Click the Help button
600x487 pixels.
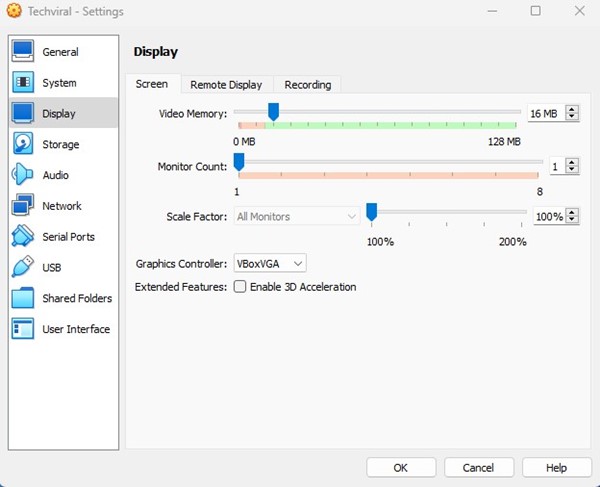pos(556,467)
